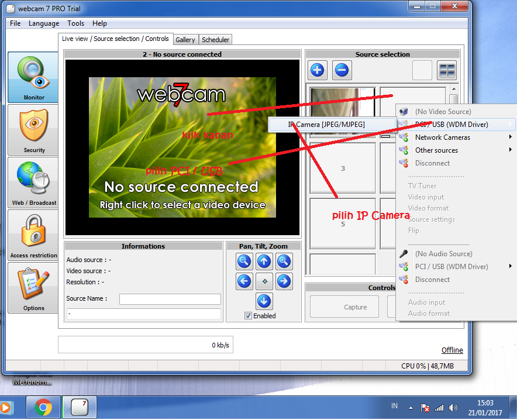Viewport: 517px width, 420px height.
Task: Click the single-view blank layout button
Action: [422, 70]
